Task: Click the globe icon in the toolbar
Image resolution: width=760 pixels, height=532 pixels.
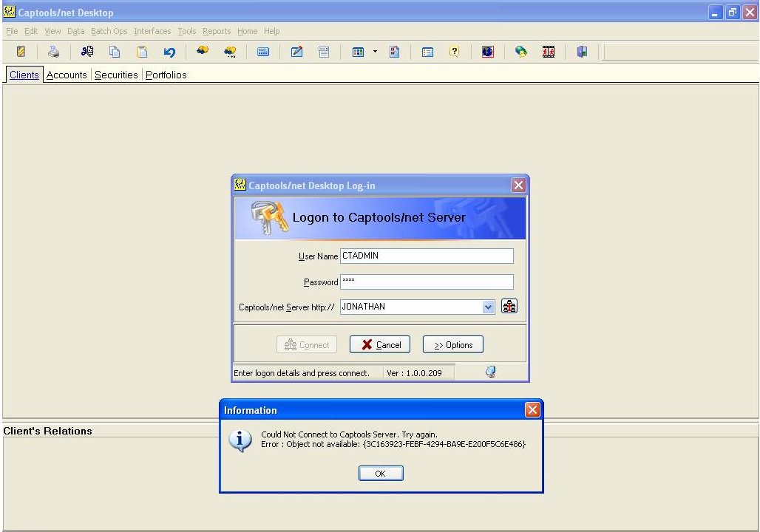Action: click(487, 52)
